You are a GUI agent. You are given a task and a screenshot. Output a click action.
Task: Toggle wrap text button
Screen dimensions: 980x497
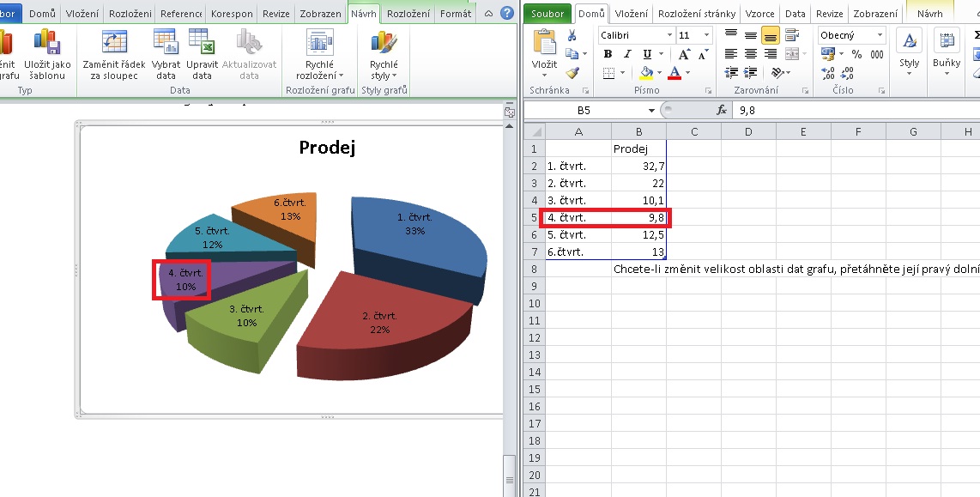pos(792,36)
